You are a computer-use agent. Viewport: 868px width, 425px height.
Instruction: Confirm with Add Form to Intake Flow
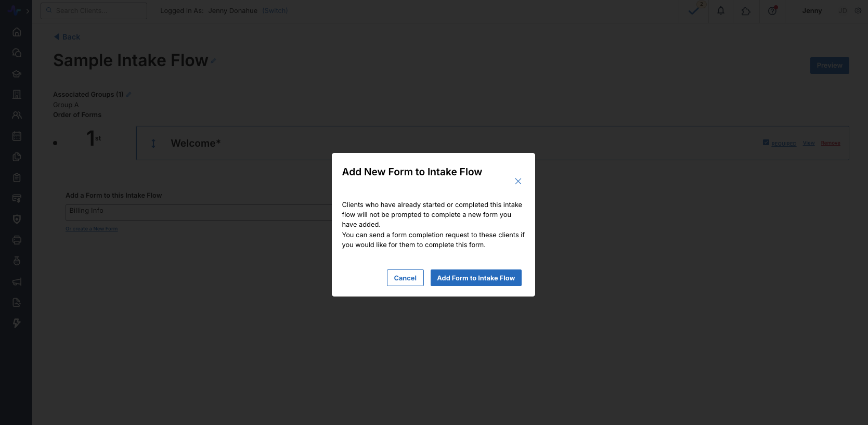point(476,278)
